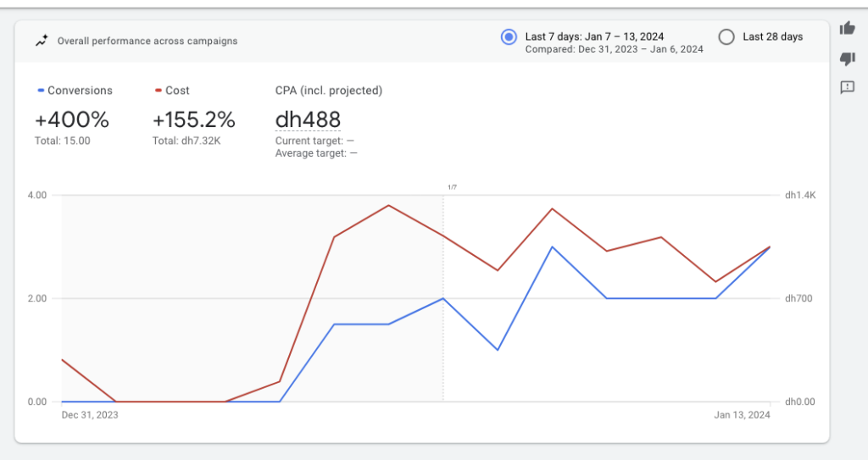Click the Total: dh7.32K cost text
868x460 pixels.
pyautogui.click(x=187, y=141)
